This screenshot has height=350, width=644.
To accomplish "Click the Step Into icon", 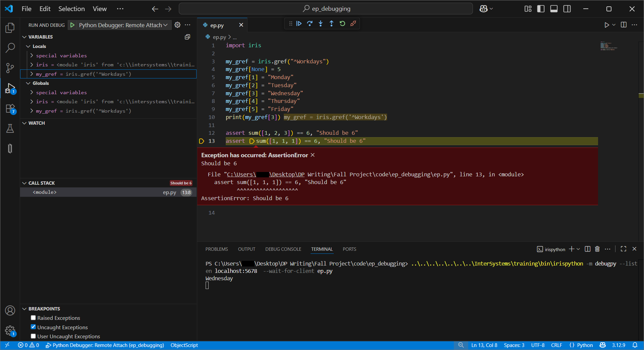I will click(321, 23).
